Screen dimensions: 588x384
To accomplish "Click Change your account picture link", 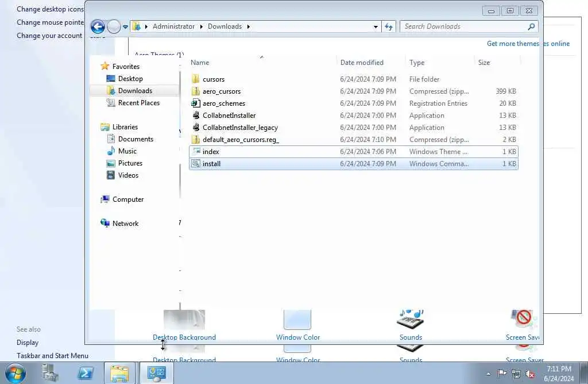I will click(x=49, y=35).
